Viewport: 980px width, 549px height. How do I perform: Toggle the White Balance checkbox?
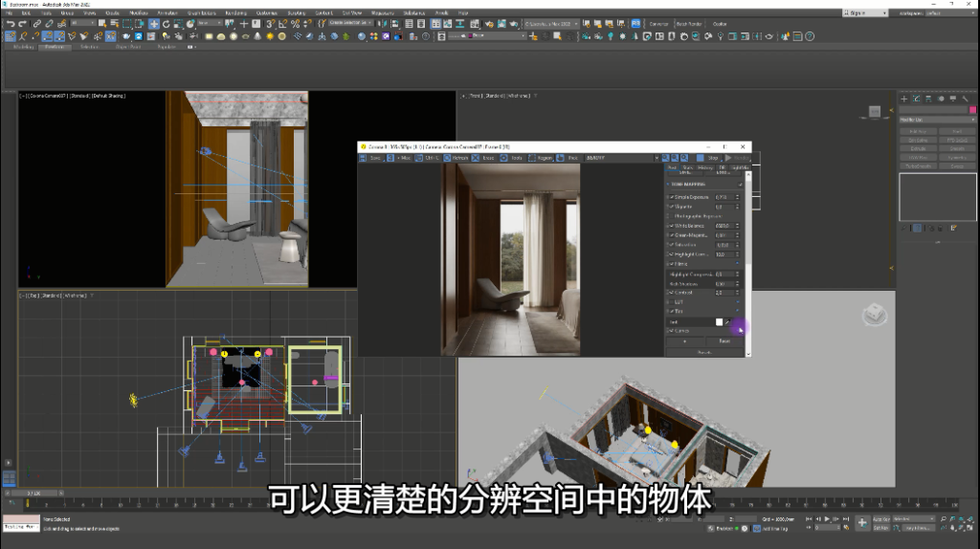pos(671,226)
